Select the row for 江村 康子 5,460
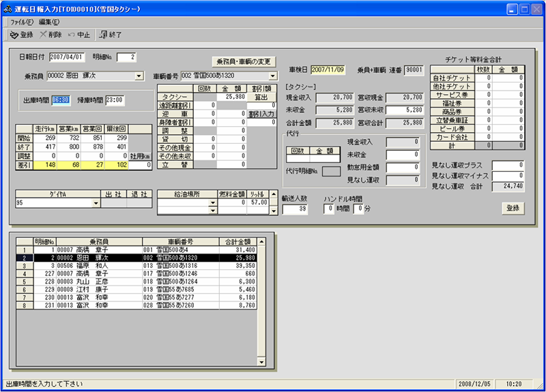Image resolution: width=546 pixels, height=392 pixels. 136,290
